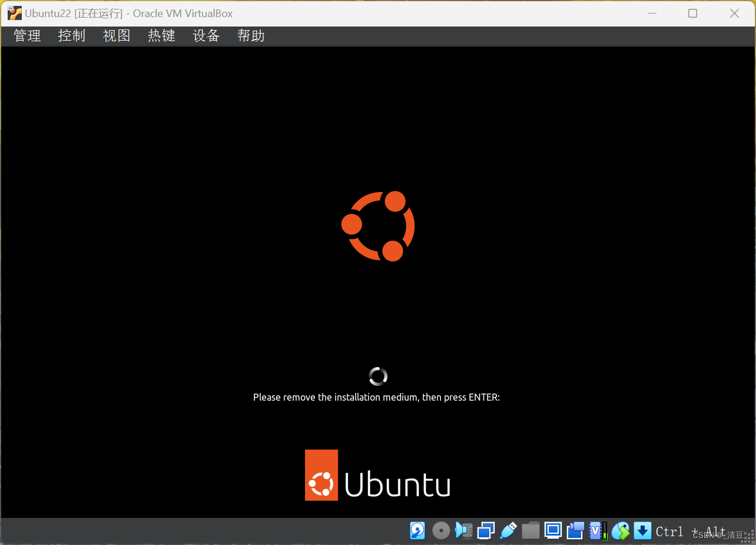
Task: Minimize the VirtualBox window
Action: click(x=651, y=13)
